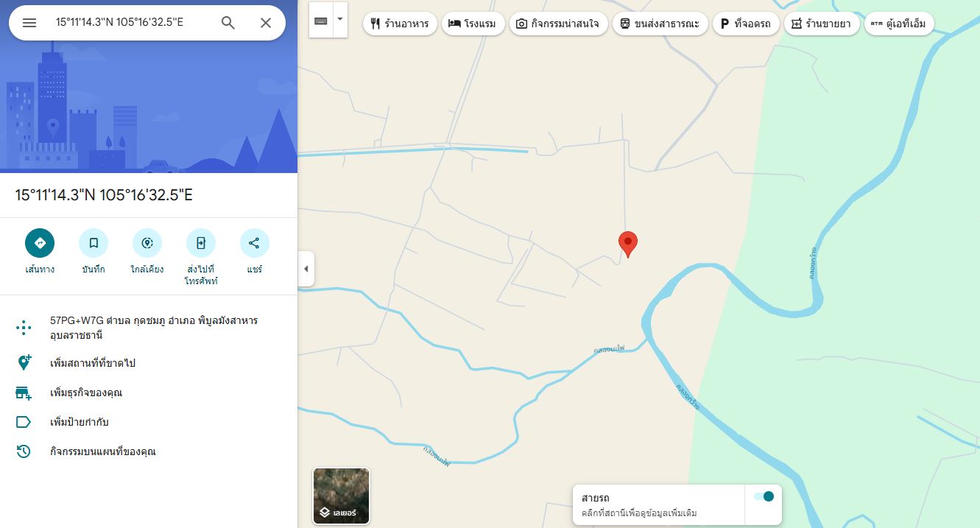Toggle the on-screen keyboard icon
This screenshot has height=528, width=980.
[321, 21]
